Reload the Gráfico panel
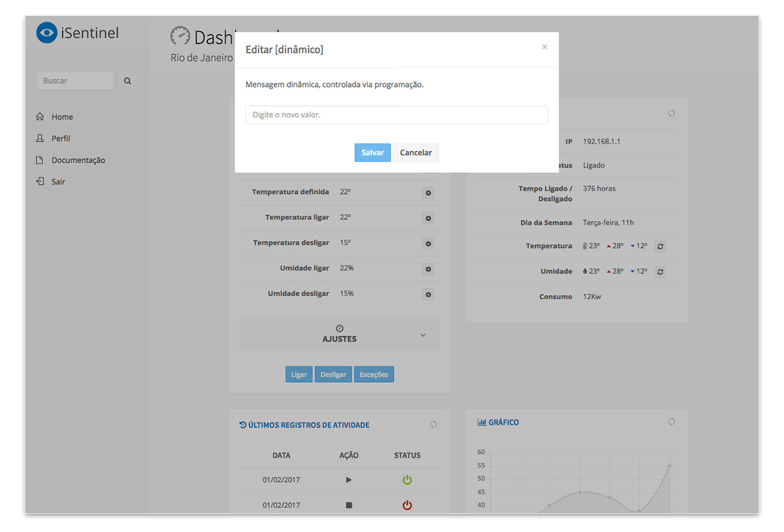 point(671,422)
